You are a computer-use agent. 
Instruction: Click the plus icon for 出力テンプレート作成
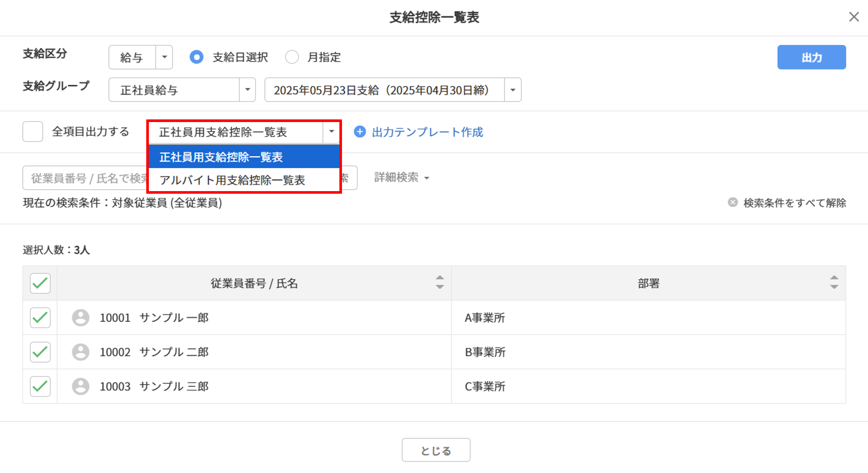point(360,132)
